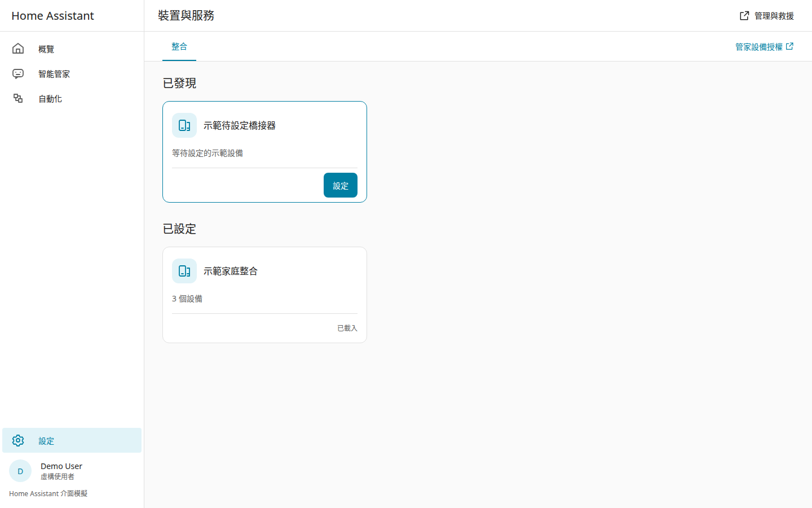
Task: Click the device icon of 示範待設定橋接器
Action: [184, 125]
